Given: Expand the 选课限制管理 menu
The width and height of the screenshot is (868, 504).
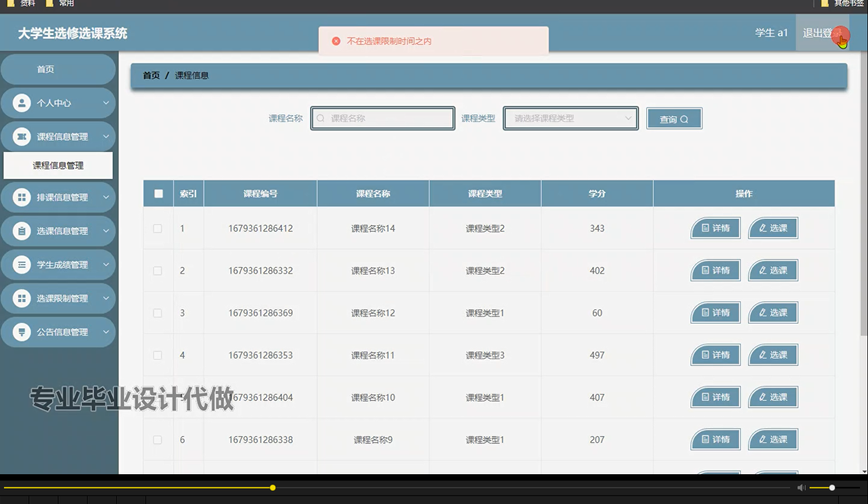Looking at the screenshot, I should pyautogui.click(x=58, y=298).
